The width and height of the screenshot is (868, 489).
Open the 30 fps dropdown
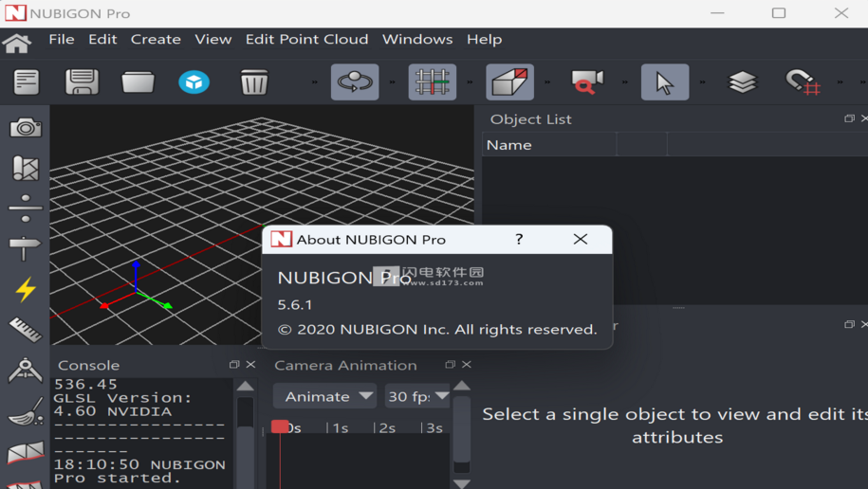(418, 396)
